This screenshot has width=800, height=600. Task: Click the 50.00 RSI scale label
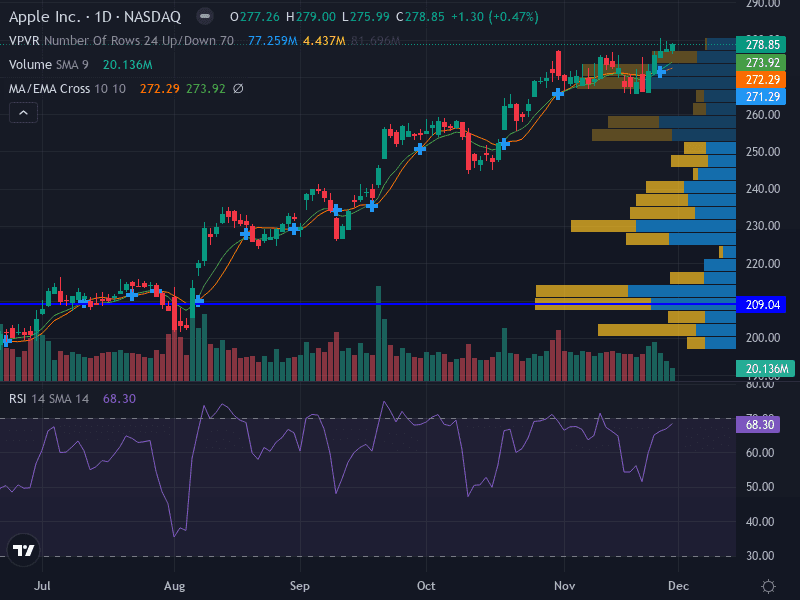click(760, 487)
